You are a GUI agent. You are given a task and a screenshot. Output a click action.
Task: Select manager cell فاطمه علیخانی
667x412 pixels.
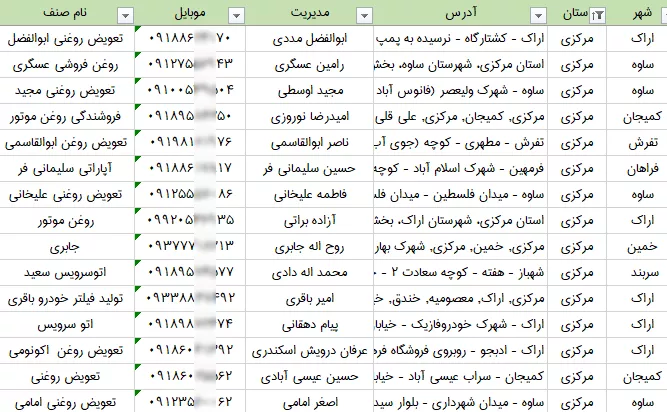pyautogui.click(x=309, y=195)
